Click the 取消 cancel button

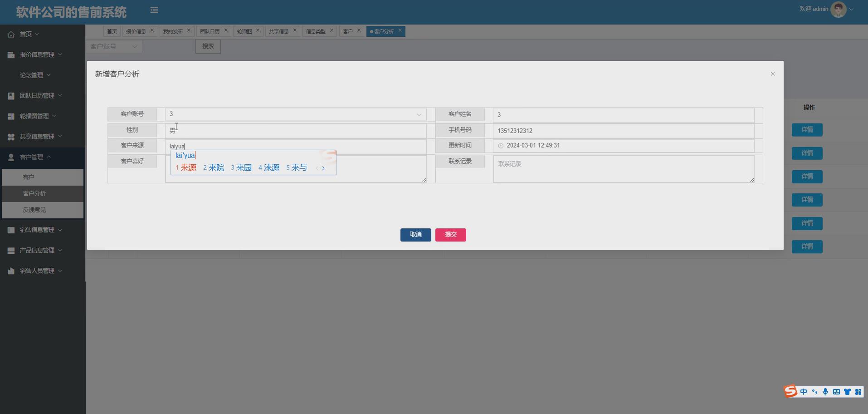click(x=416, y=235)
